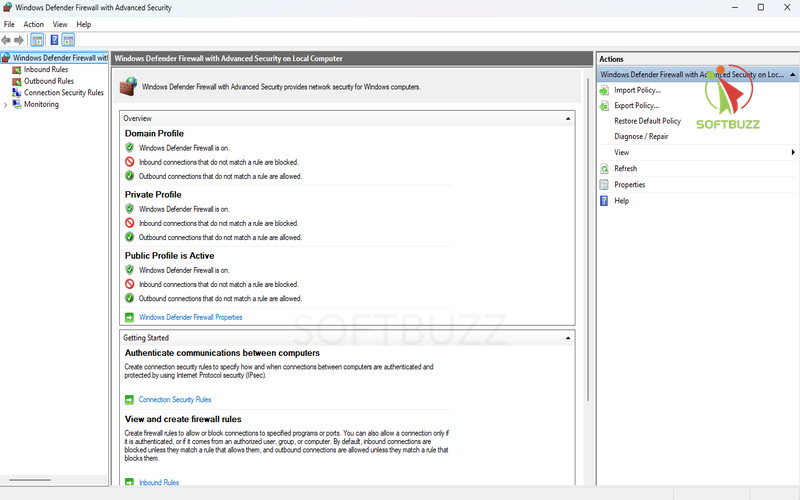
Task: Click the View and create firewall rules heading
Action: [183, 419]
